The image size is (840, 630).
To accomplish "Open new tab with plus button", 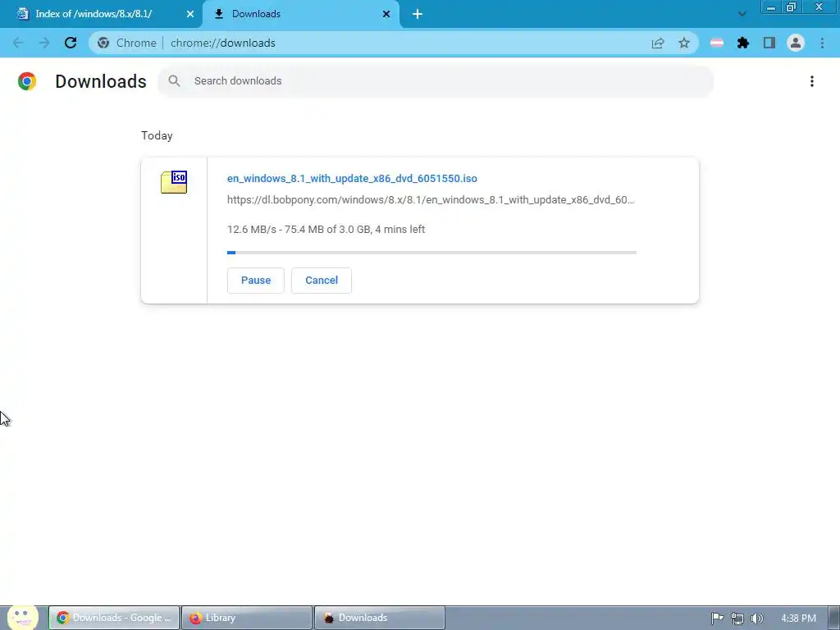I will [x=418, y=15].
